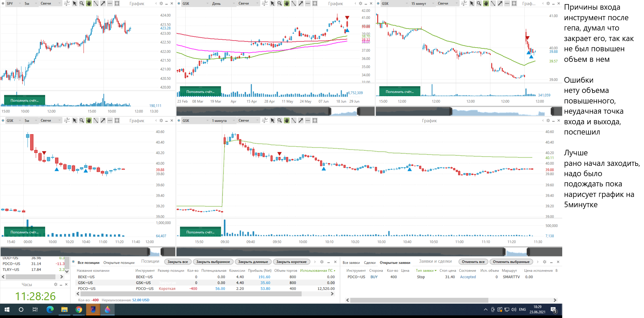Select hand pan tool in SPY chart
The height and width of the screenshot is (318, 644).
pyautogui.click(x=89, y=4)
